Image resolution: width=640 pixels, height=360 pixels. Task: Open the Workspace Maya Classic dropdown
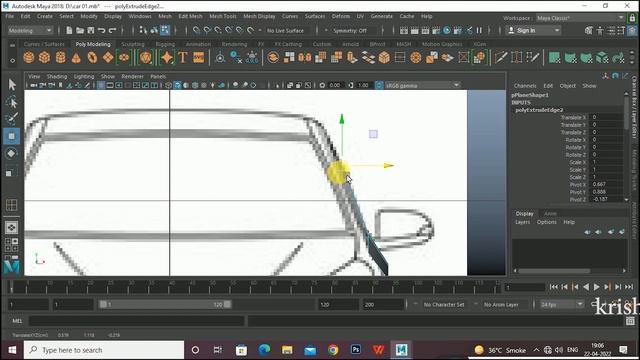tap(580, 18)
